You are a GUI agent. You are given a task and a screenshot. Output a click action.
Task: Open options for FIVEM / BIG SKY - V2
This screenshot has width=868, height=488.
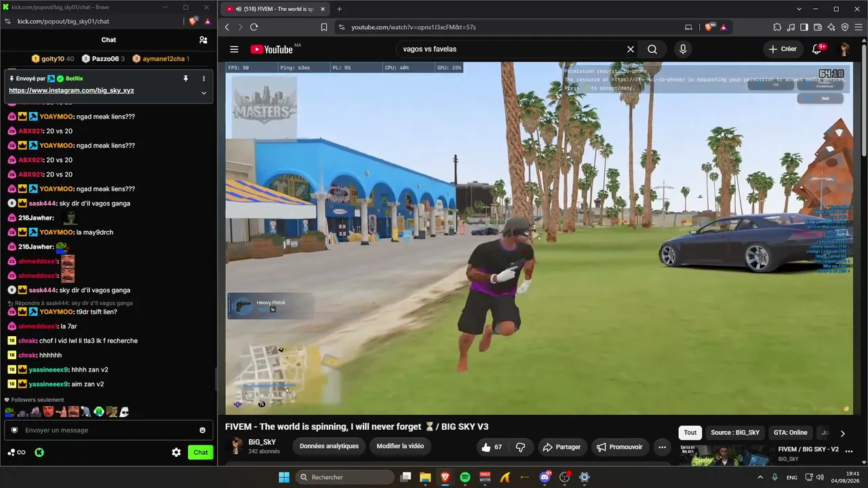point(849,451)
